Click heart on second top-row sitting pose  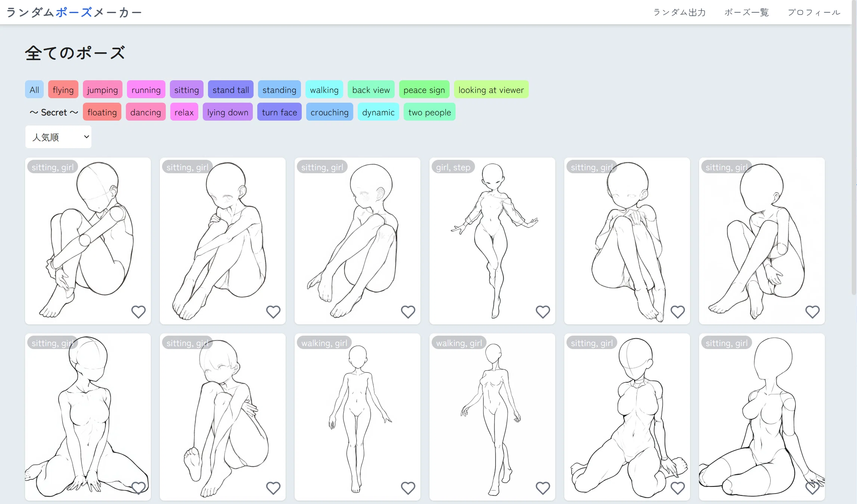click(273, 312)
